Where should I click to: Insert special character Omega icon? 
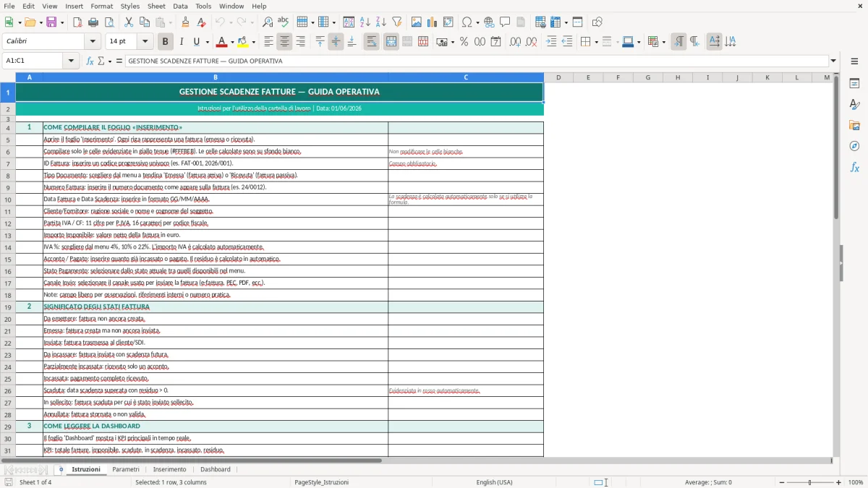click(x=467, y=22)
